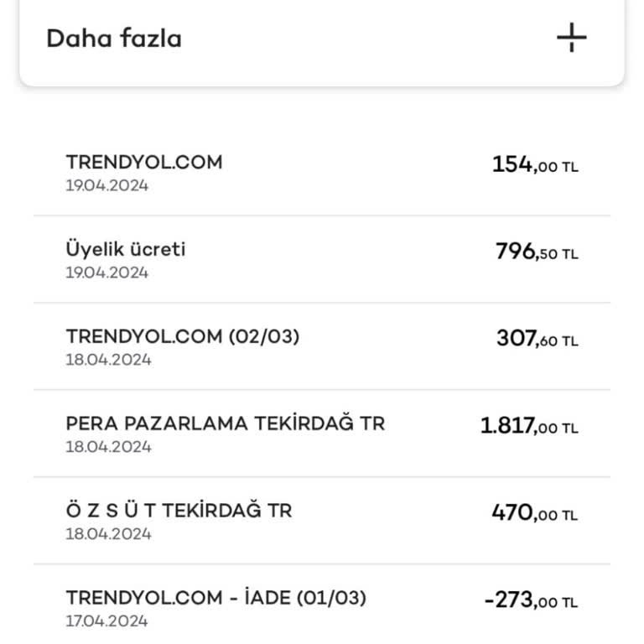Open Ö Z S Ü T TEKİRDAĞ transaction
644x644 pixels.
pos(179,511)
